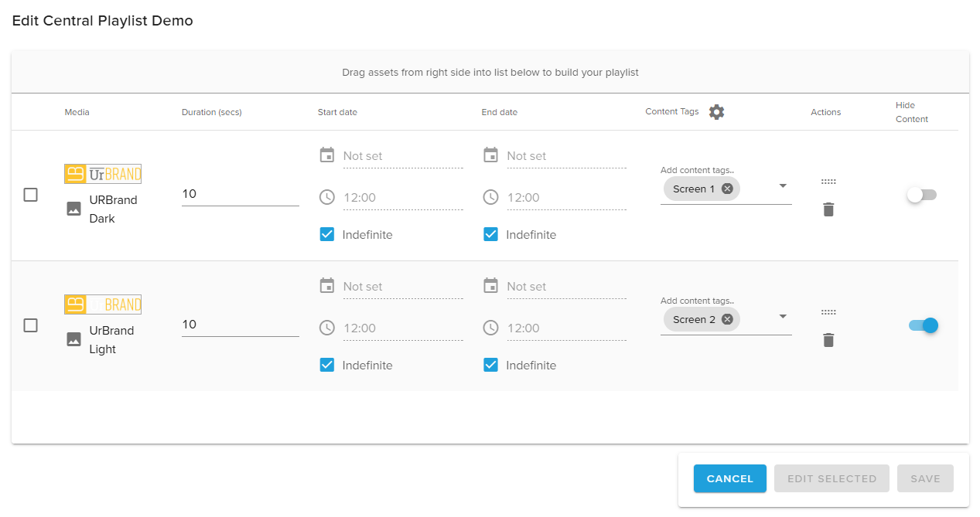The height and width of the screenshot is (517, 980).
Task: Grab the drag handle for URBrand Dark
Action: click(828, 182)
